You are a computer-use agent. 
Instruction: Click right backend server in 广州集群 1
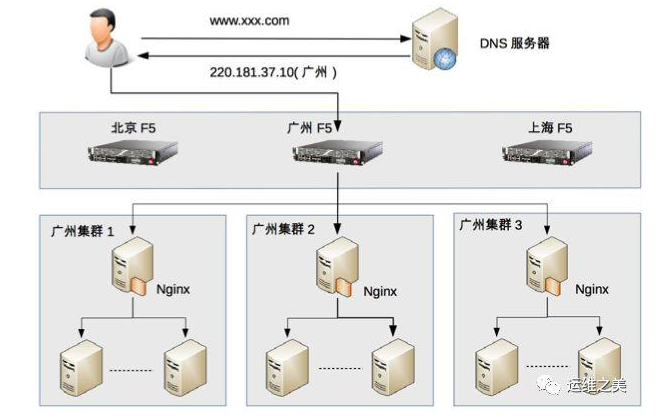(185, 368)
